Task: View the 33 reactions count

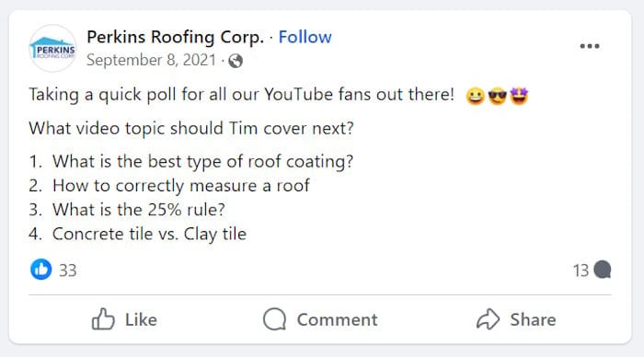Action: [x=68, y=271]
